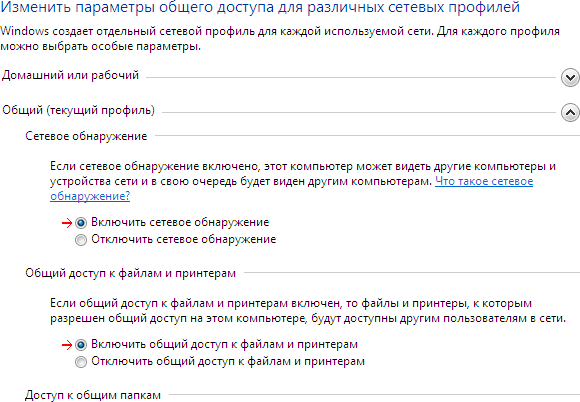580x402 pixels.
Task: Select Отключить сетевое обнаружение radio button
Action: [x=81, y=240]
